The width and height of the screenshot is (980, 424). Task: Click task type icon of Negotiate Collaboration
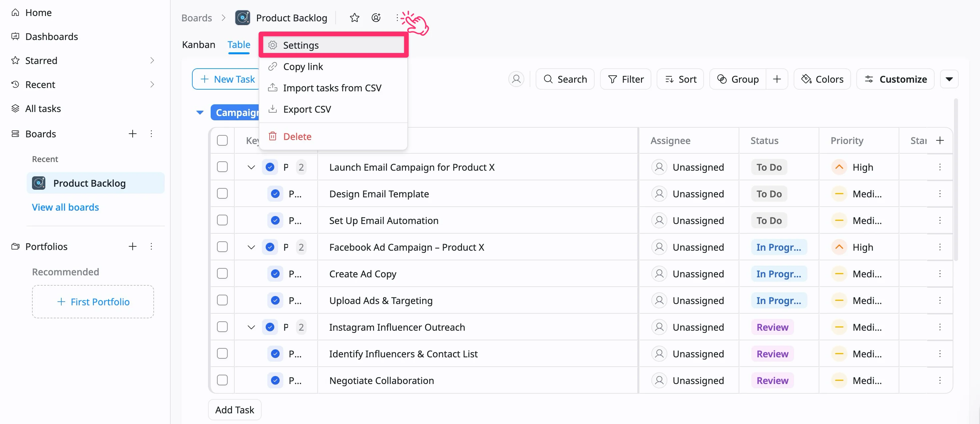point(275,380)
